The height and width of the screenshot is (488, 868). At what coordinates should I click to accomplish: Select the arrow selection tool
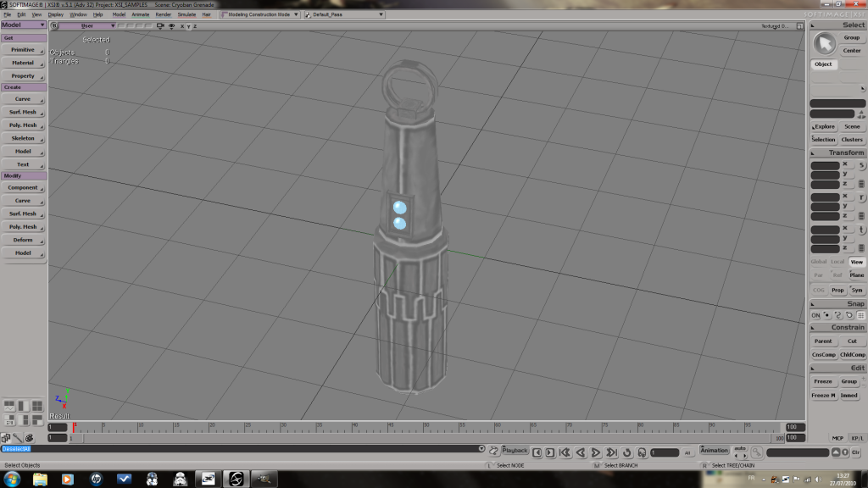tap(824, 44)
